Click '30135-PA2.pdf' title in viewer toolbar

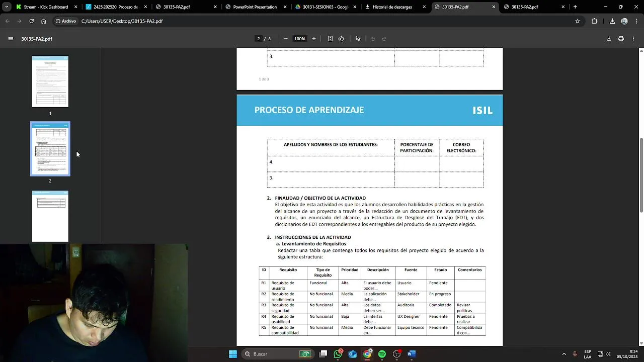point(37,39)
